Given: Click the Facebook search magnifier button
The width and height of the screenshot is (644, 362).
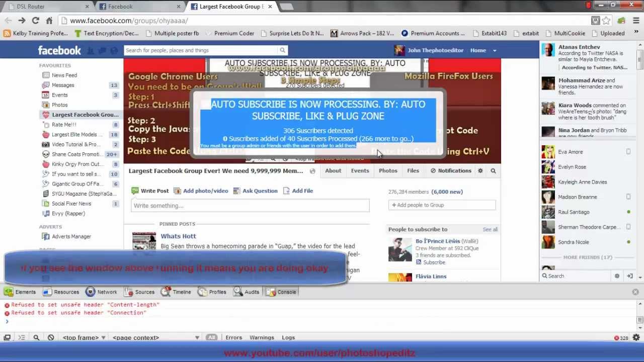Looking at the screenshot, I should 282,50.
